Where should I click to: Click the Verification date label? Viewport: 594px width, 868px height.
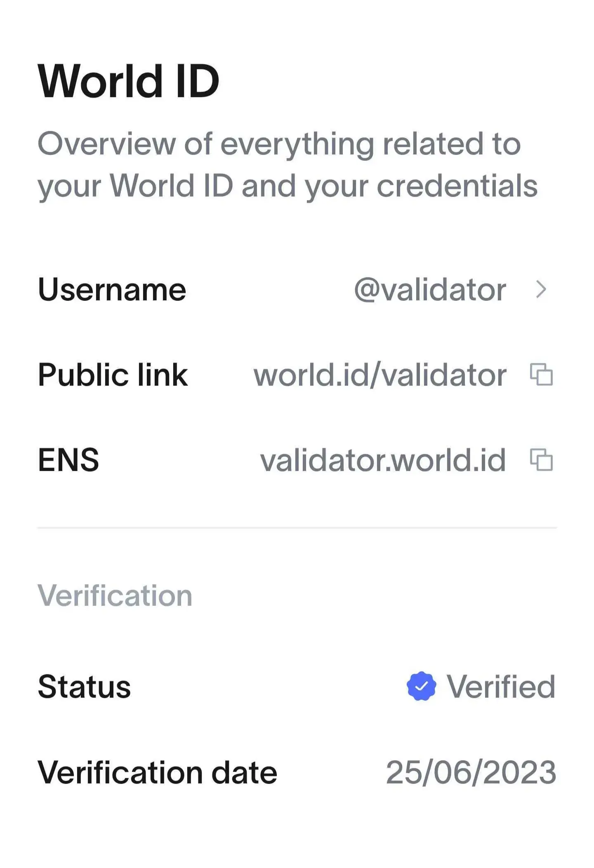(x=157, y=772)
